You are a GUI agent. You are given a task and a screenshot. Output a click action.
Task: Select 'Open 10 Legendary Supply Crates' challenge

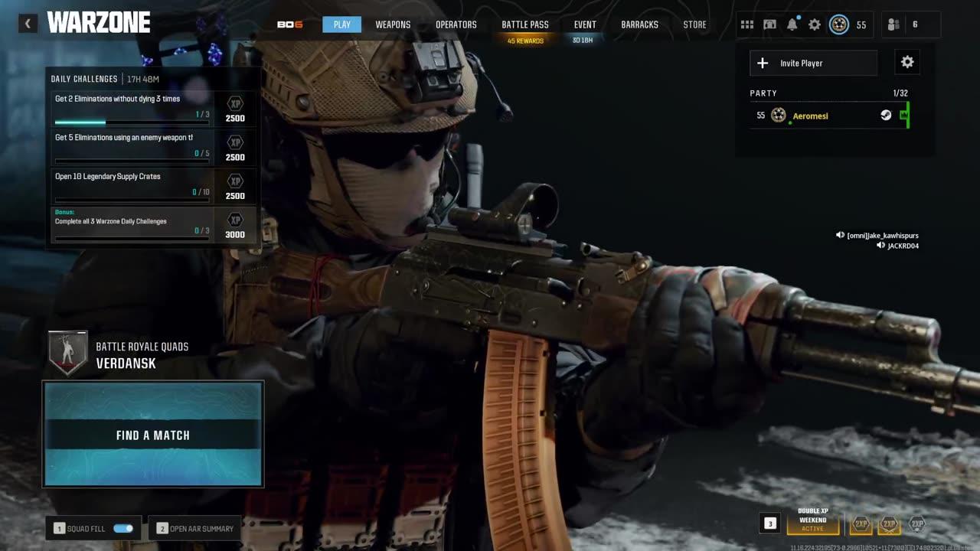coord(152,187)
